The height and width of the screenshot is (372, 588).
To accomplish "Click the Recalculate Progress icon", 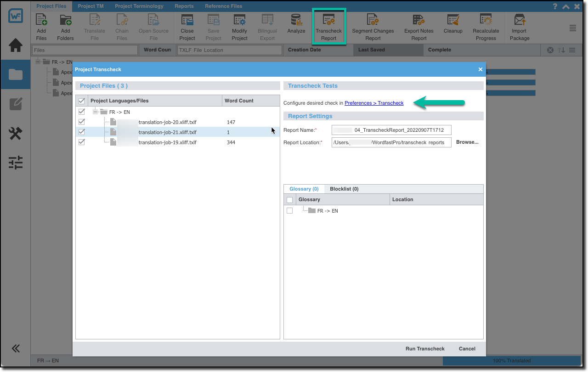I will (486, 20).
